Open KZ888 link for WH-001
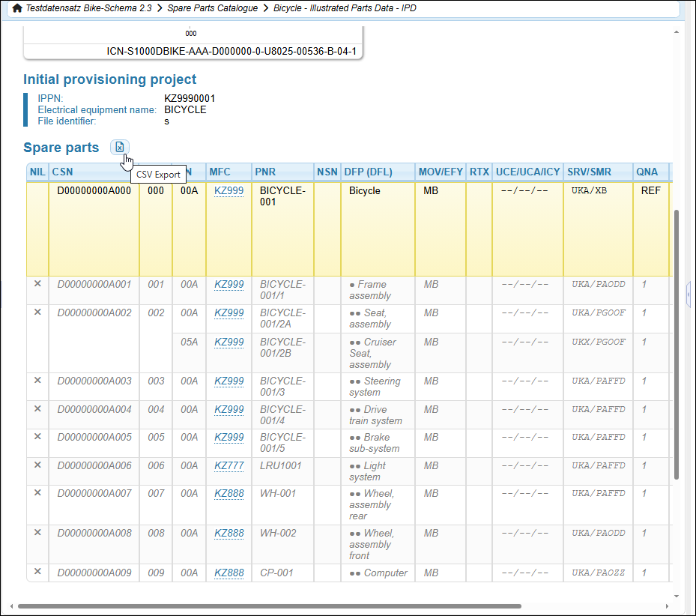Screen dimensions: 696x616 pyautogui.click(x=229, y=493)
